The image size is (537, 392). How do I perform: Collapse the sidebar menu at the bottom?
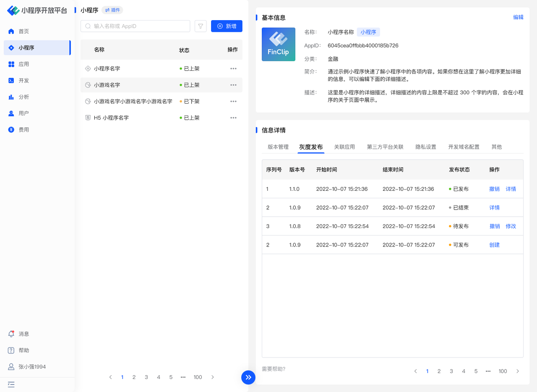pos(11,384)
